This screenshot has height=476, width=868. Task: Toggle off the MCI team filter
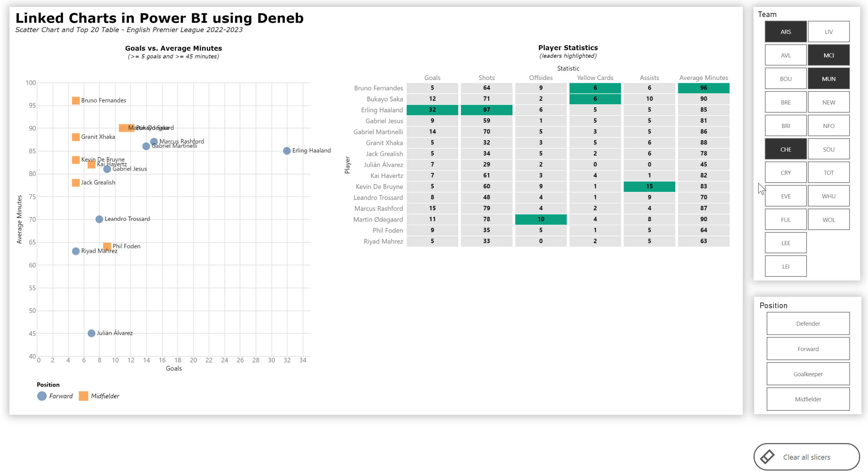(x=828, y=55)
